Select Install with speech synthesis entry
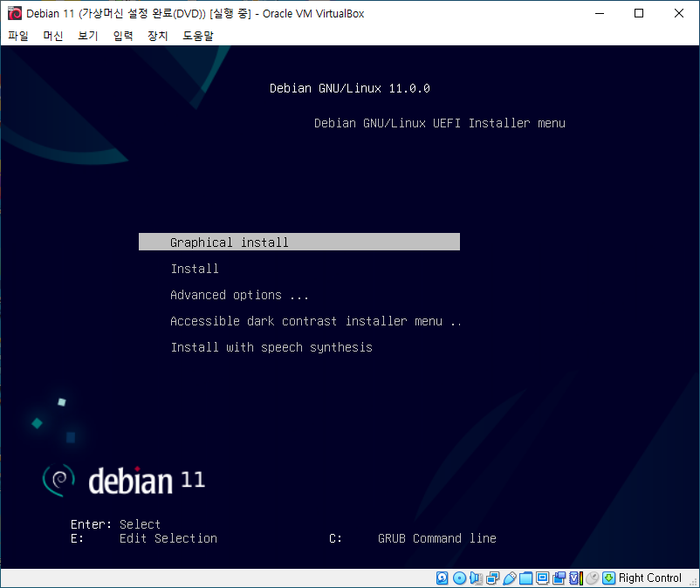Image resolution: width=700 pixels, height=588 pixels. point(271,347)
